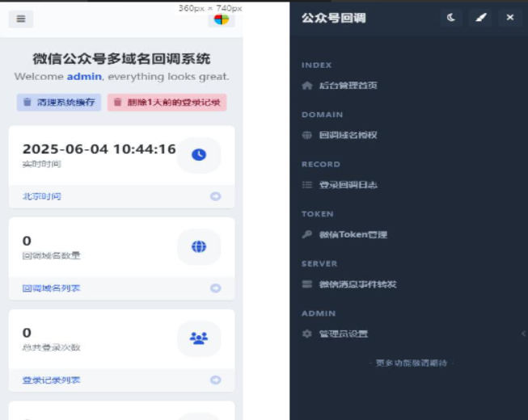The height and width of the screenshot is (420, 528).
Task: Click the 回调域名数量 label
Action: click(51, 255)
